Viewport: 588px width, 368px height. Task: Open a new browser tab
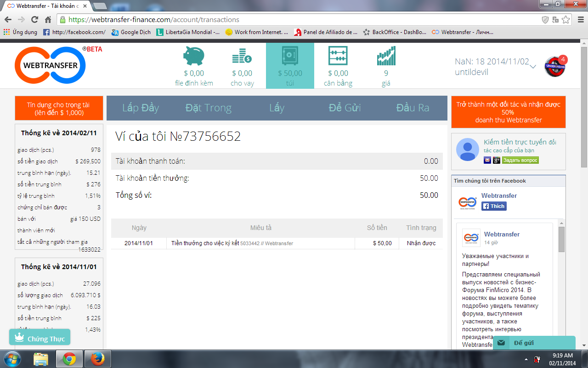(100, 6)
